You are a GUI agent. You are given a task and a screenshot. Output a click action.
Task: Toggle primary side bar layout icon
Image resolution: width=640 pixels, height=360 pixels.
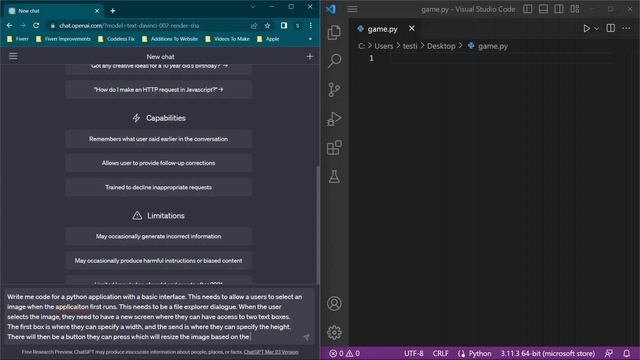click(527, 9)
